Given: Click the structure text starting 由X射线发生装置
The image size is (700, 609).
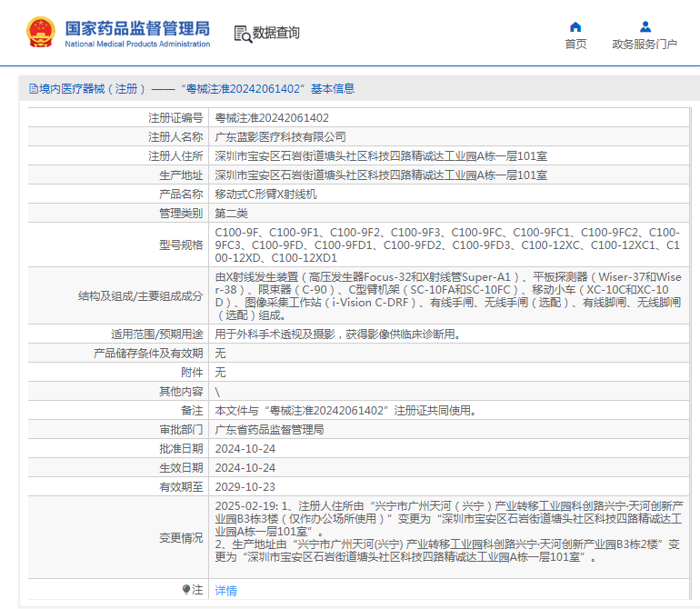Looking at the screenshot, I should coord(448,296).
